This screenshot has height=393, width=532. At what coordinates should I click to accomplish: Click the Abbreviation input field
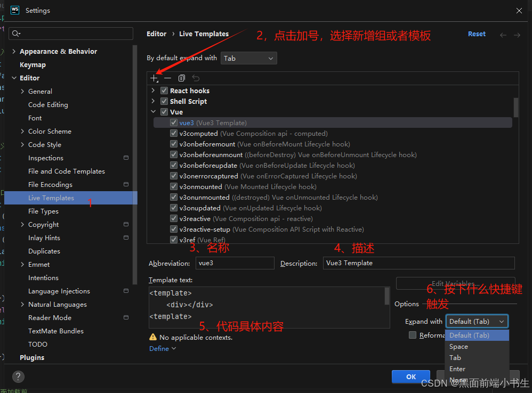click(235, 263)
